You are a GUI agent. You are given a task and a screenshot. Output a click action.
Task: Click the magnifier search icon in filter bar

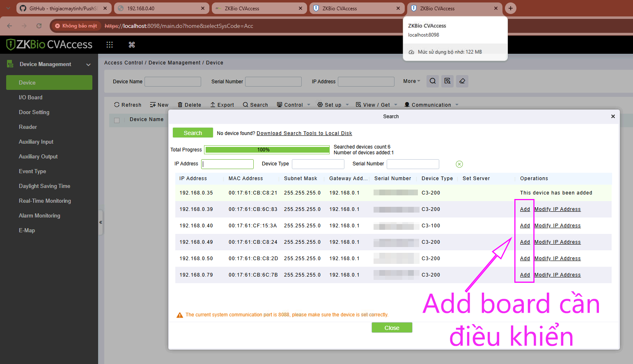[433, 81]
